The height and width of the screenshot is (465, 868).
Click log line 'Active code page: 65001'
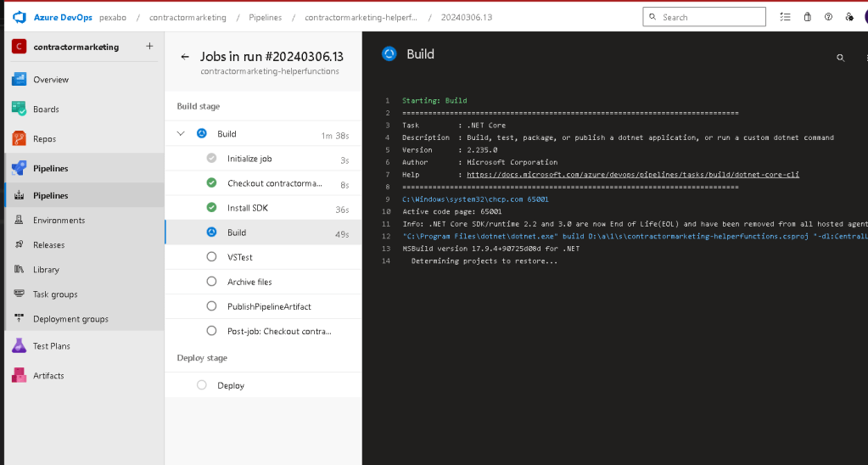452,211
